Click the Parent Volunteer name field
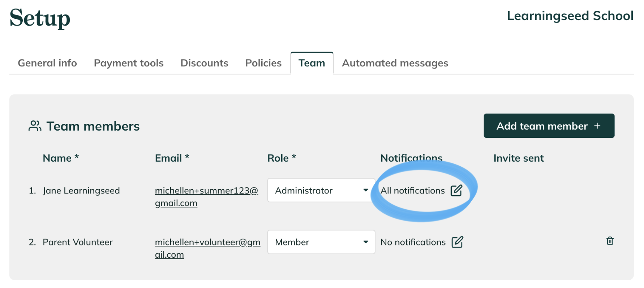 coord(78,242)
